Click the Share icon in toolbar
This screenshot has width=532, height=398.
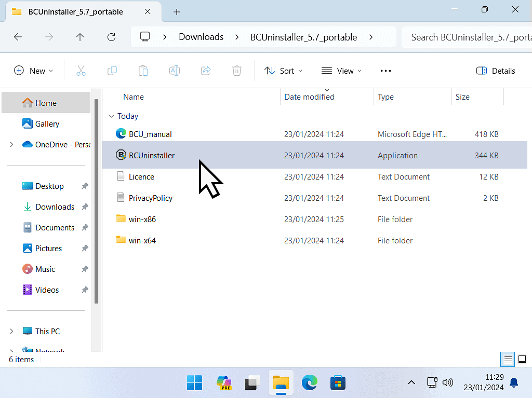[x=206, y=71]
